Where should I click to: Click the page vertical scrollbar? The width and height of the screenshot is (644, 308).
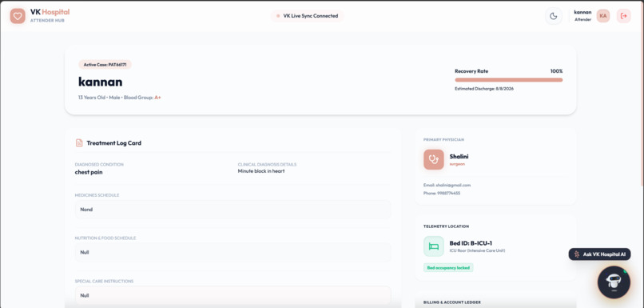642,93
